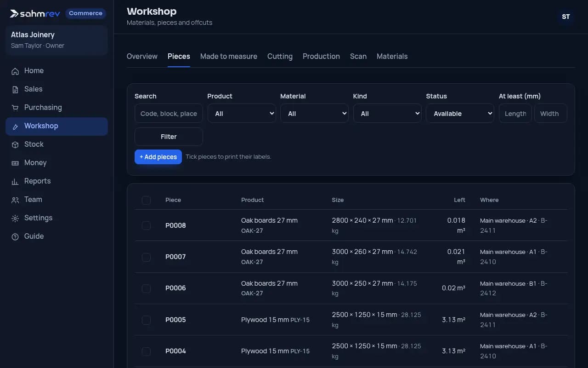Click the Guide question mark icon

point(15,236)
